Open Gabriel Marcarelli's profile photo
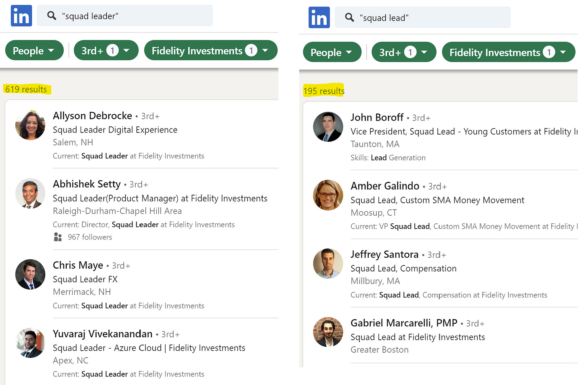This screenshot has height=385, width=588. coord(328,332)
